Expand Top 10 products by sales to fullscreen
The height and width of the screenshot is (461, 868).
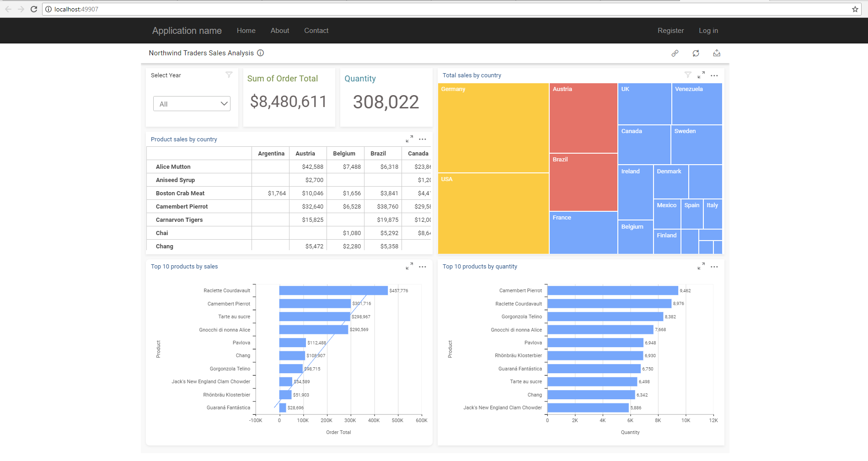[x=409, y=266]
